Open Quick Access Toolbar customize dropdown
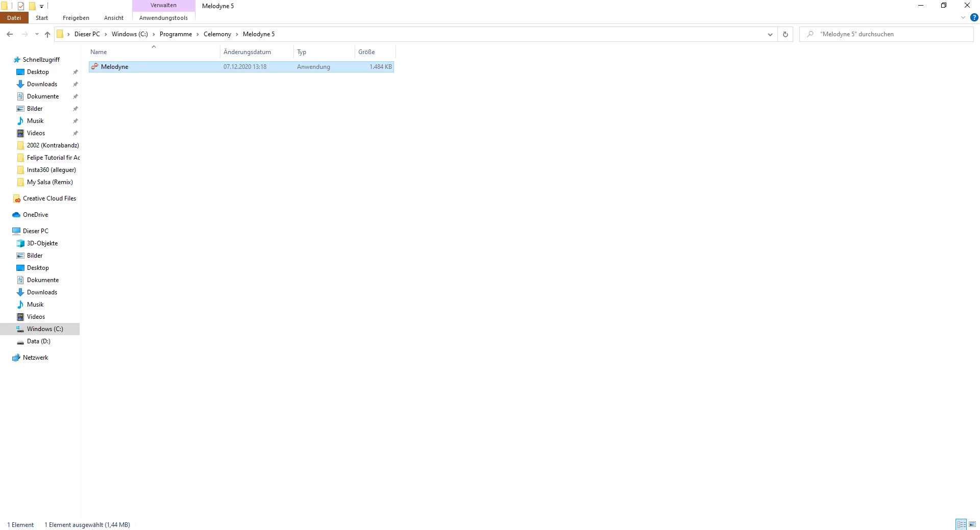The height and width of the screenshot is (530, 980). click(42, 6)
